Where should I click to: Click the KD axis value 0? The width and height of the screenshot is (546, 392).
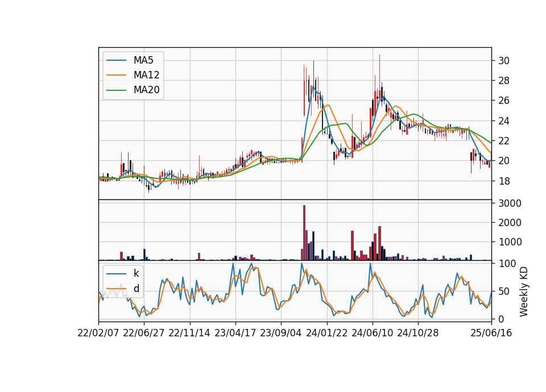point(501,319)
